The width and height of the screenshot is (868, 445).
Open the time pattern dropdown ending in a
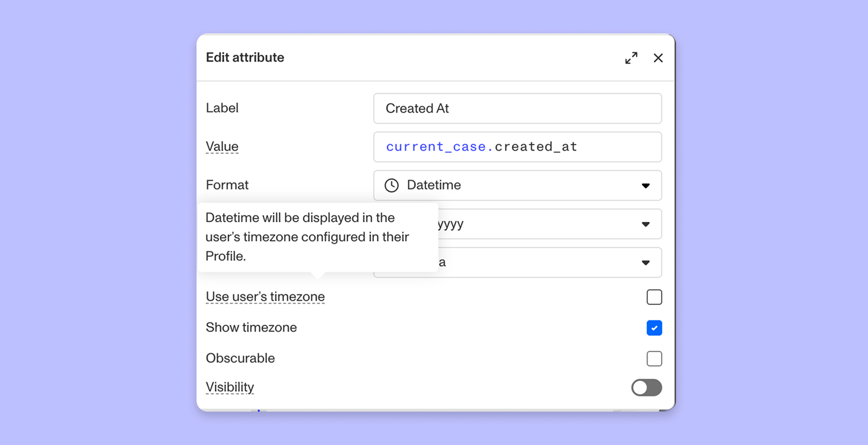click(550, 262)
